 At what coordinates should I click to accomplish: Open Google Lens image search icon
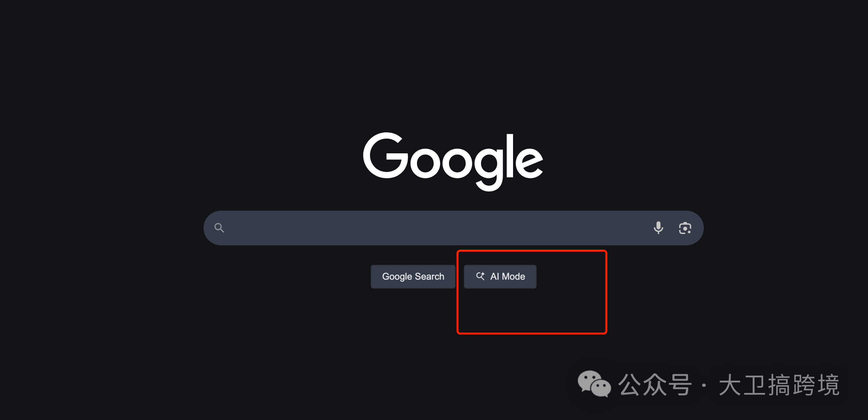pyautogui.click(x=685, y=228)
